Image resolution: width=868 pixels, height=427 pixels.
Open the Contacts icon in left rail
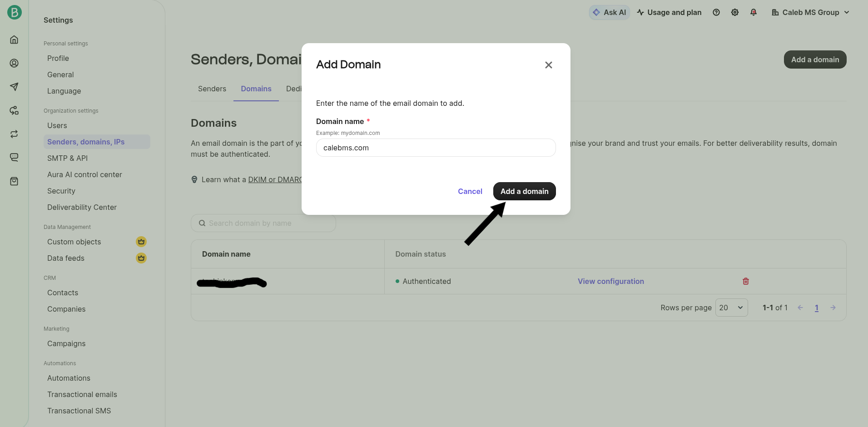click(14, 63)
